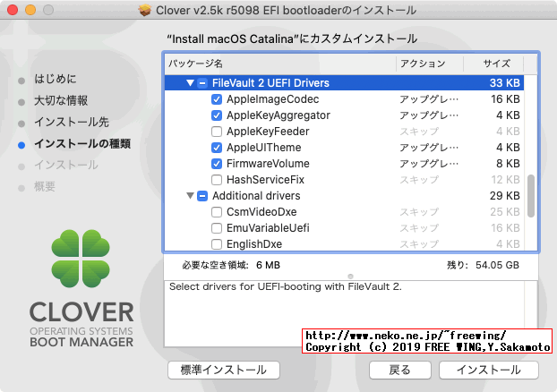Click the FirmwareVolume アップグレ… action cell
557x392 pixels.
pos(429,164)
